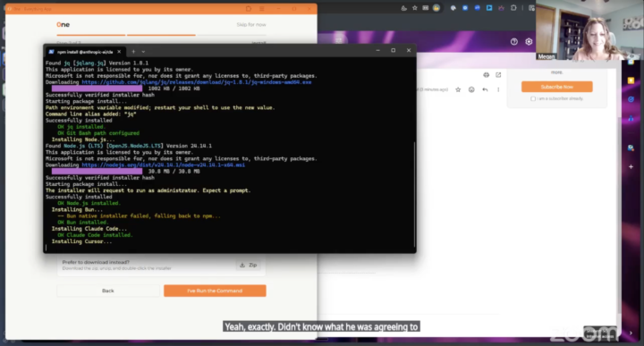Image resolution: width=644 pixels, height=346 pixels.
Task: Expand the terminal profile dropdown arrow
Action: point(143,52)
